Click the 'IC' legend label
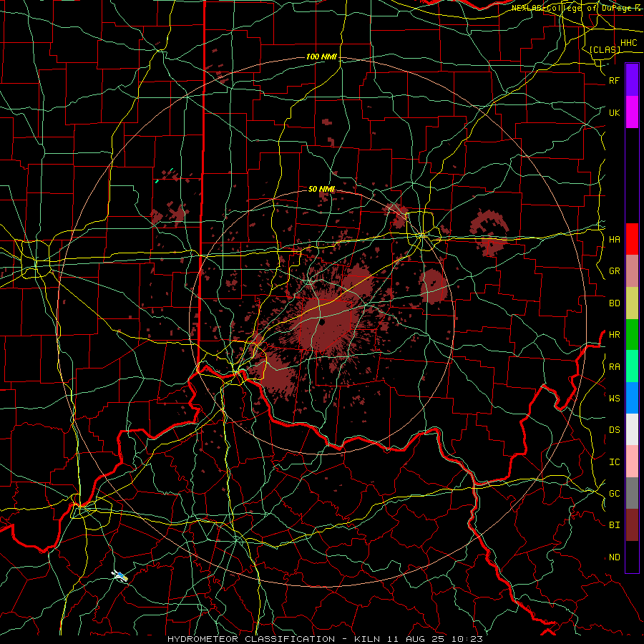Viewport: 644px width, 644px height. [x=614, y=462]
